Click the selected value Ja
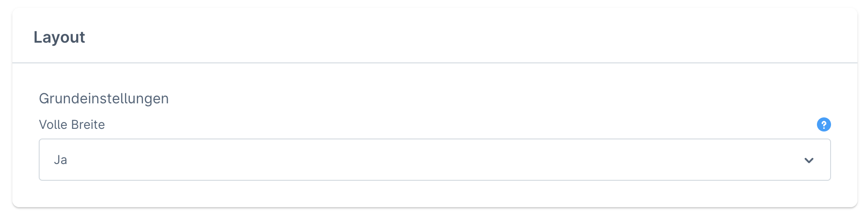Image resolution: width=868 pixels, height=219 pixels. coord(61,160)
